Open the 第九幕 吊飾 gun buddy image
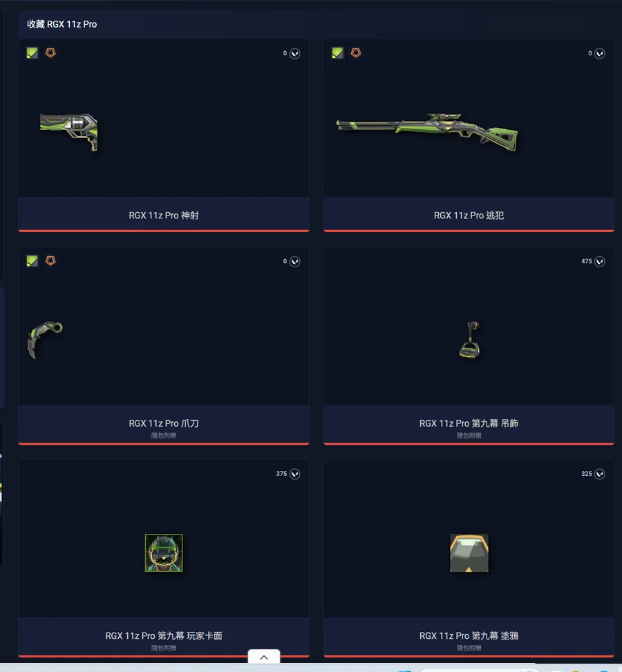Viewport: 622px width, 672px height. coord(469,340)
